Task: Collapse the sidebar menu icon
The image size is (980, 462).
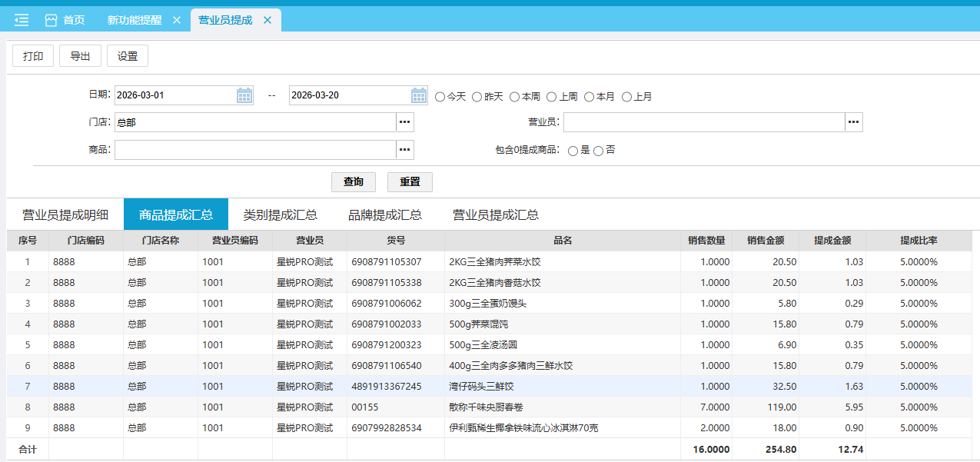Action: (x=22, y=20)
